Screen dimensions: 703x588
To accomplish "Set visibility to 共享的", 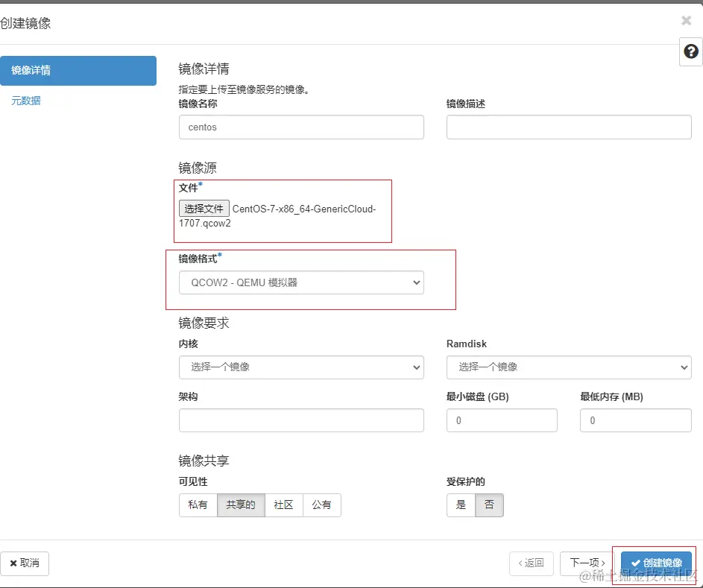I will 242,505.
